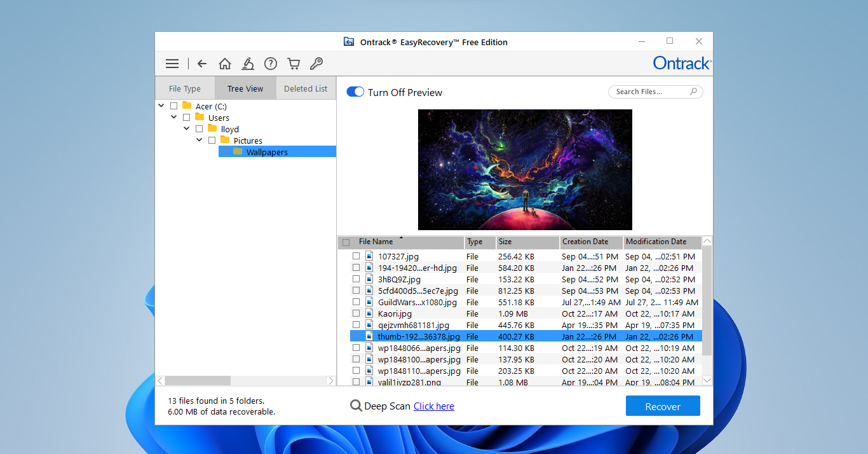Screen dimensions: 868x454
Task: Click the lloyd folder icon
Action: click(x=212, y=128)
